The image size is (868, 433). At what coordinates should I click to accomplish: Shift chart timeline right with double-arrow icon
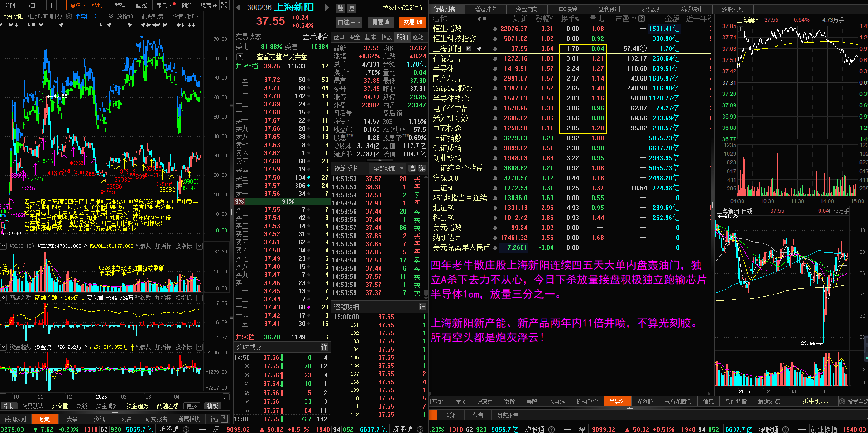226,397
